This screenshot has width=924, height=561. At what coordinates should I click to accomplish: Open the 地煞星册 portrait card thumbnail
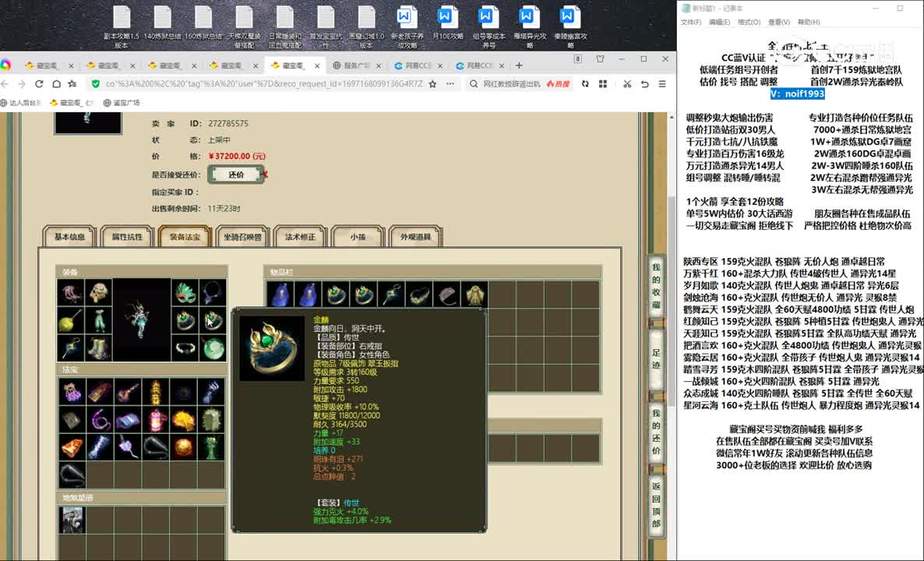(72, 520)
